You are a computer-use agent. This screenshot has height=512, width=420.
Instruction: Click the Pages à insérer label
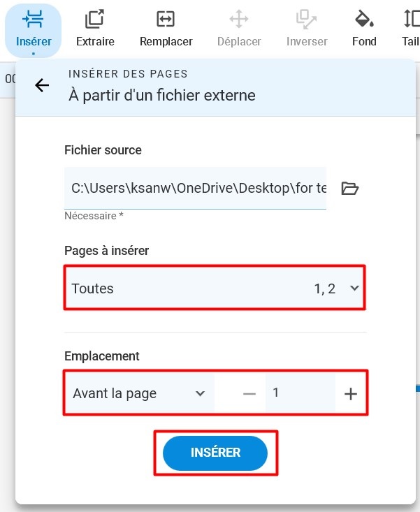[106, 251]
